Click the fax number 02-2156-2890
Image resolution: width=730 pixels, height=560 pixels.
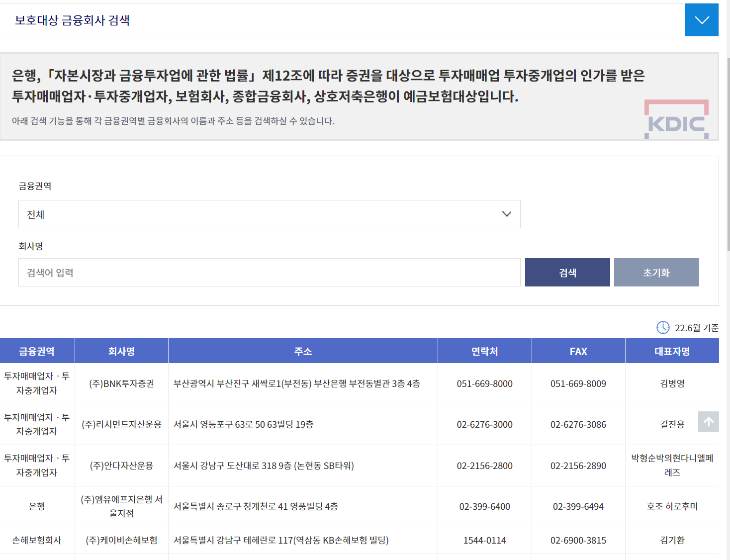578,466
